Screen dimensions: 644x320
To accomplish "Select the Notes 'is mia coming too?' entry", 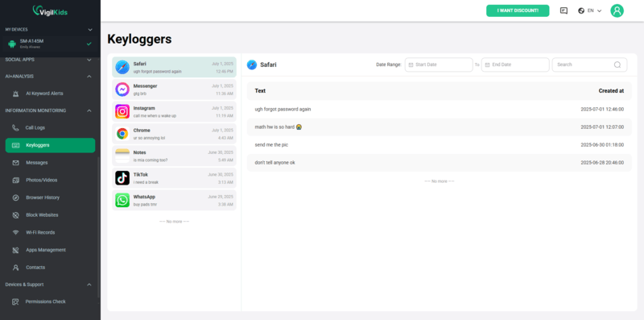I will (x=174, y=156).
